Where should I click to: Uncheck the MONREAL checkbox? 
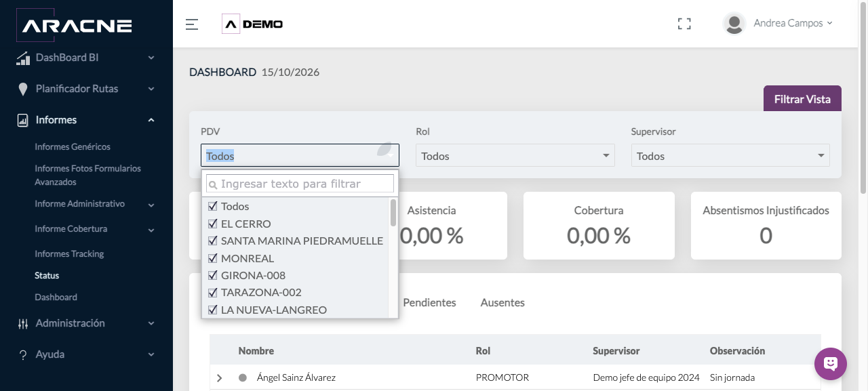click(213, 258)
